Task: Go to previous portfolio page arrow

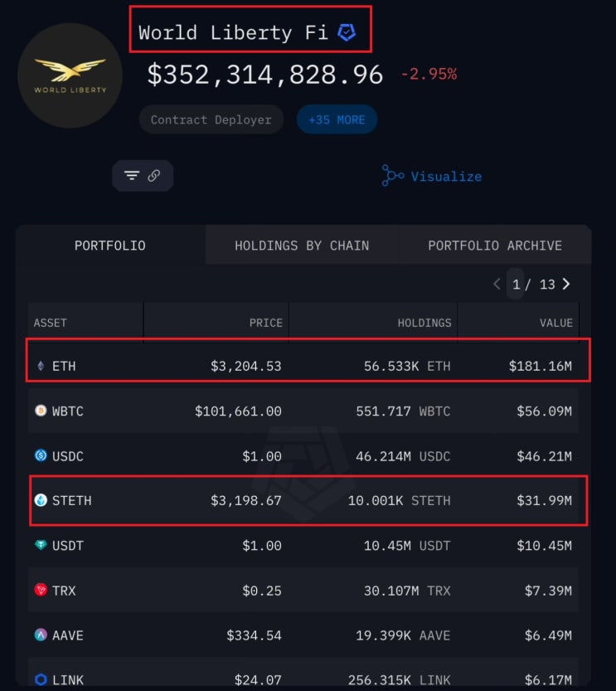Action: 497,284
